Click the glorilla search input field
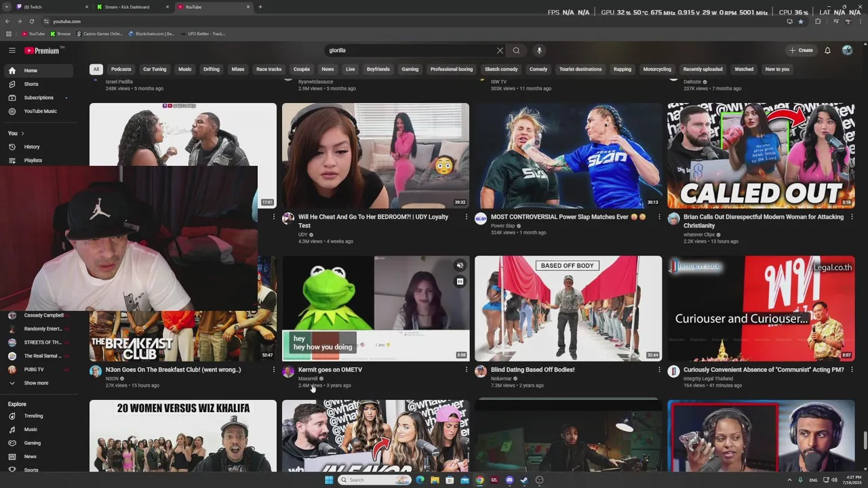This screenshot has height=488, width=868. pos(410,50)
